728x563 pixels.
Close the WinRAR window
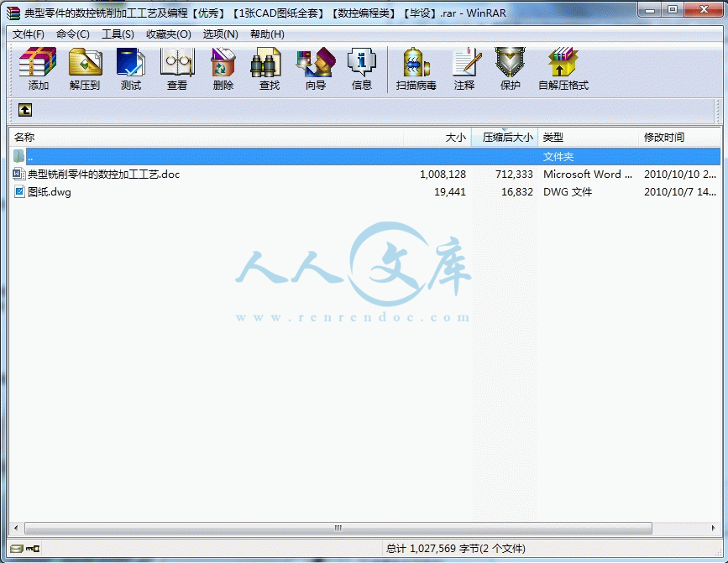(x=704, y=10)
